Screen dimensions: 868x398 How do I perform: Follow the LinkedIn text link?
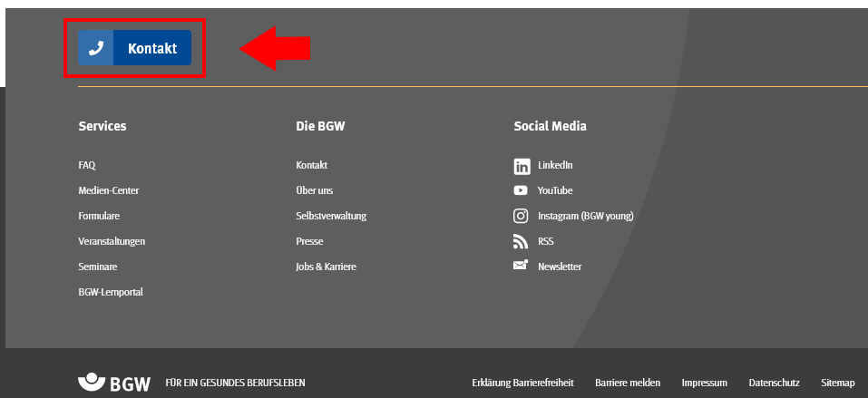point(555,165)
